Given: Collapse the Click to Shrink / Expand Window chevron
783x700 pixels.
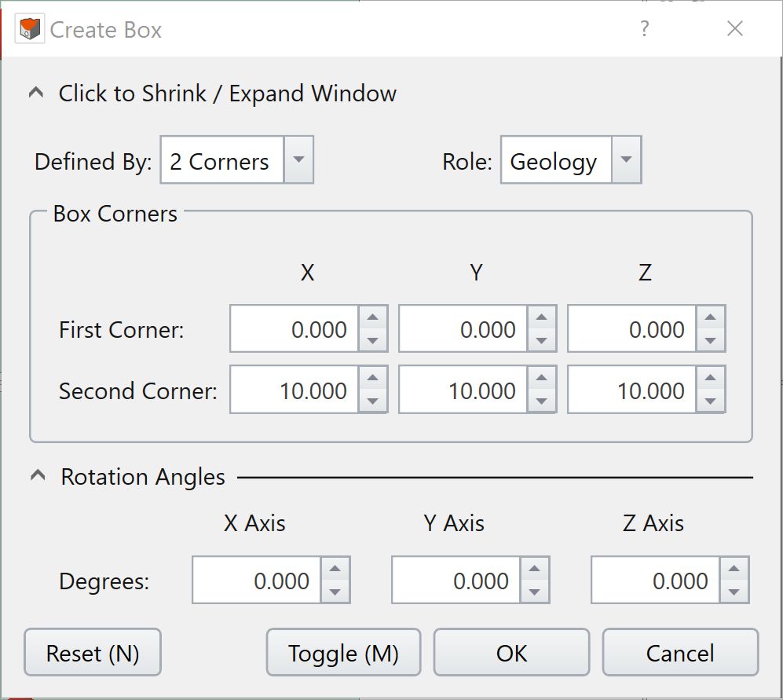Looking at the screenshot, I should pos(36,93).
